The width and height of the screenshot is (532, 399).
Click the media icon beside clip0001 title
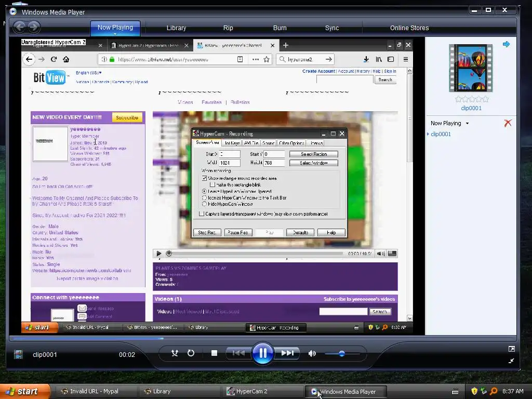[18, 354]
